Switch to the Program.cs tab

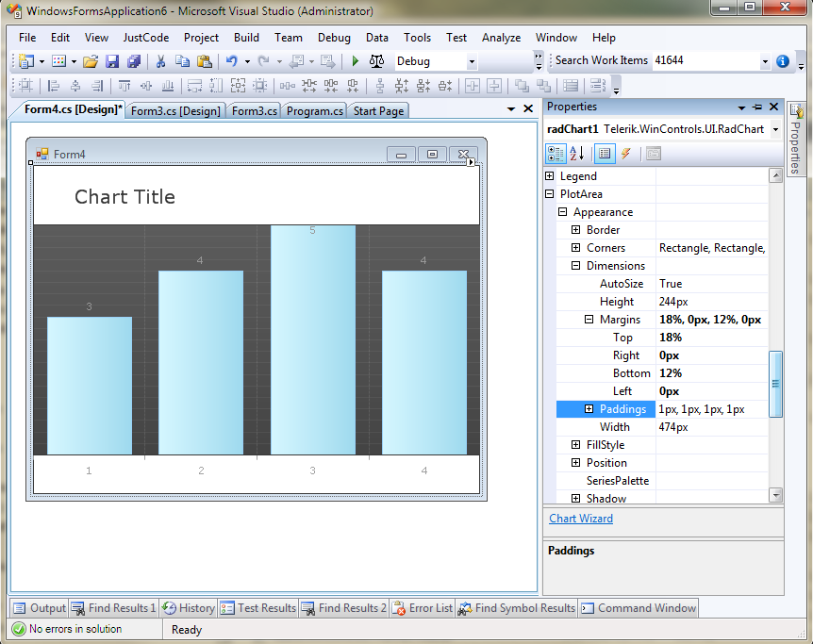(x=315, y=110)
